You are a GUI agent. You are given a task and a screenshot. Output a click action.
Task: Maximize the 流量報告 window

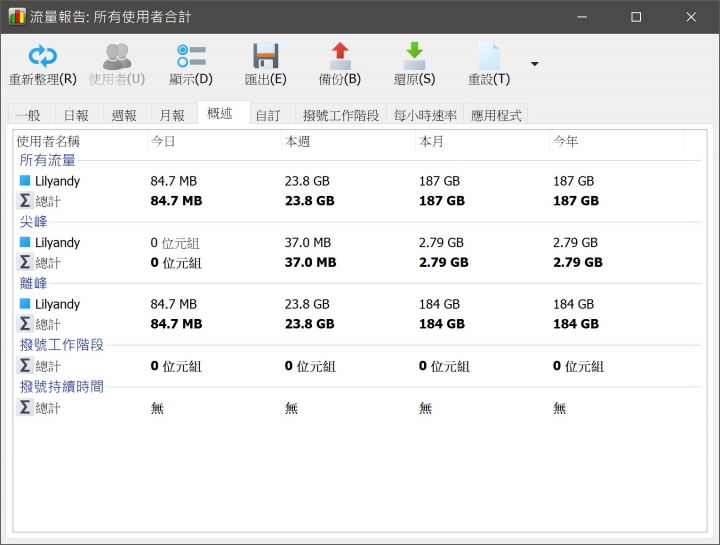point(636,17)
